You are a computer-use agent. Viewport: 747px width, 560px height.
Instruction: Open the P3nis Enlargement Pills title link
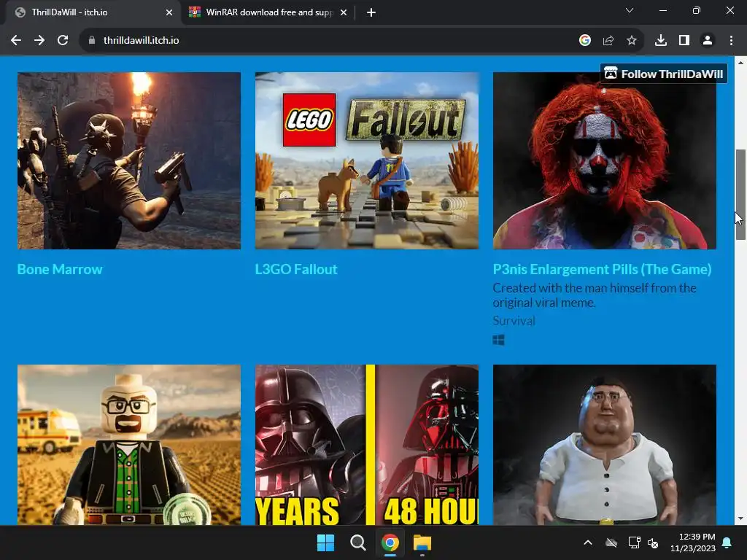(602, 270)
